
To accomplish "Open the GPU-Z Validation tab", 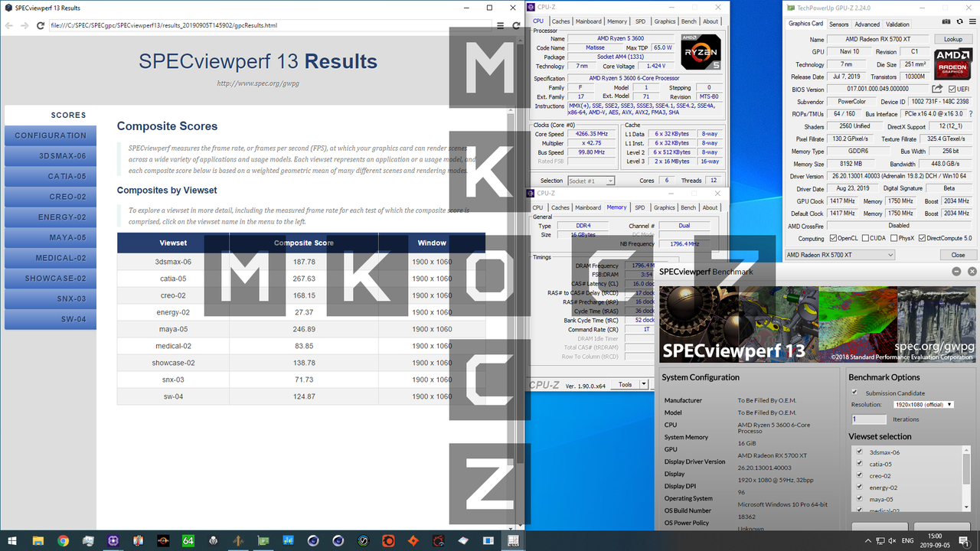I will (897, 24).
